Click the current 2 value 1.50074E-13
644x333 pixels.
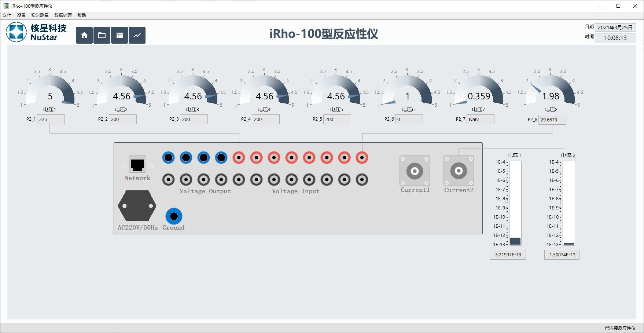pyautogui.click(x=562, y=255)
